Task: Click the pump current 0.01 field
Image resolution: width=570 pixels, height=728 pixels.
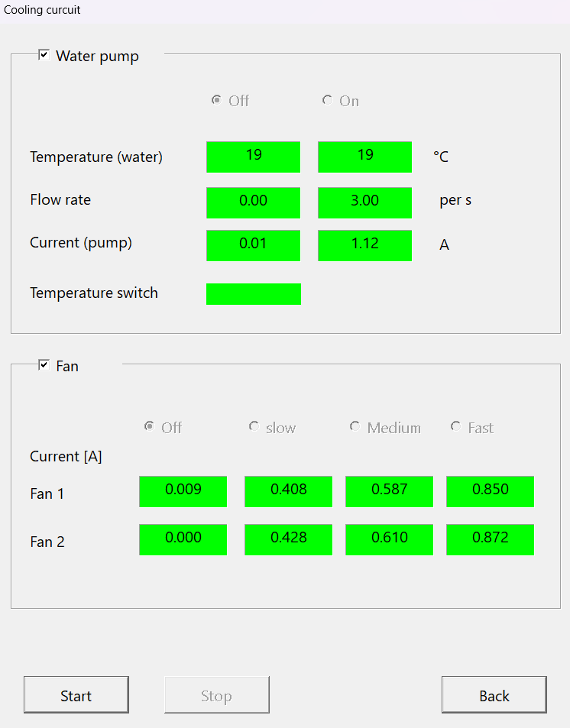Action: pos(253,245)
